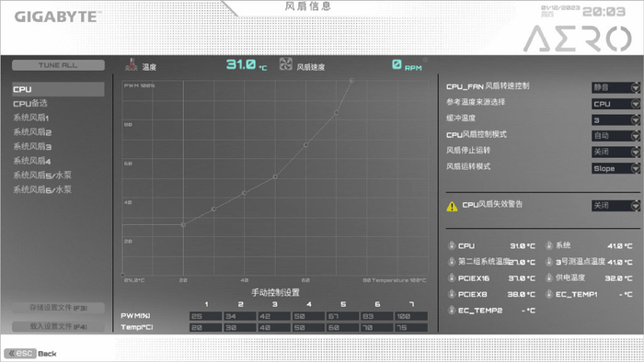This screenshot has width=644, height=362.
Task: Click the PWM field for point 7
Action: (x=411, y=316)
